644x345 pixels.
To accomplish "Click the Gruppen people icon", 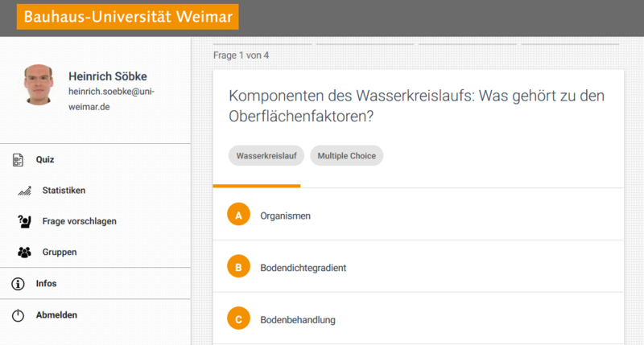I will coord(24,252).
